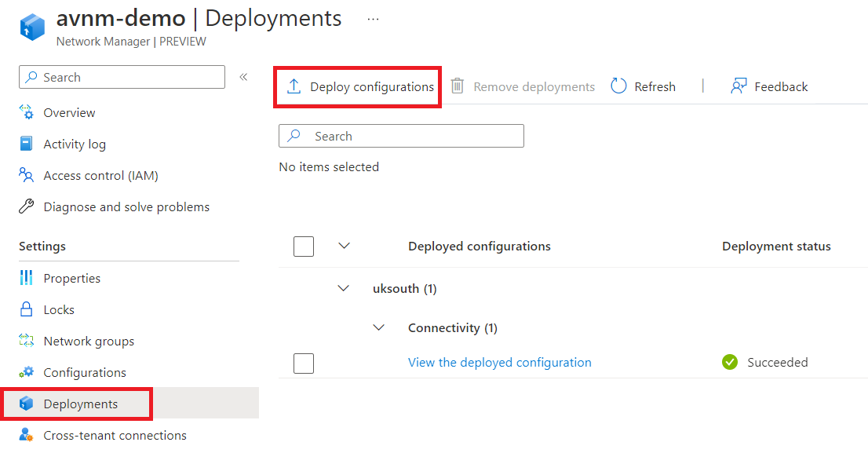Click the Remove deployments label
The image size is (868, 464).
534,87
